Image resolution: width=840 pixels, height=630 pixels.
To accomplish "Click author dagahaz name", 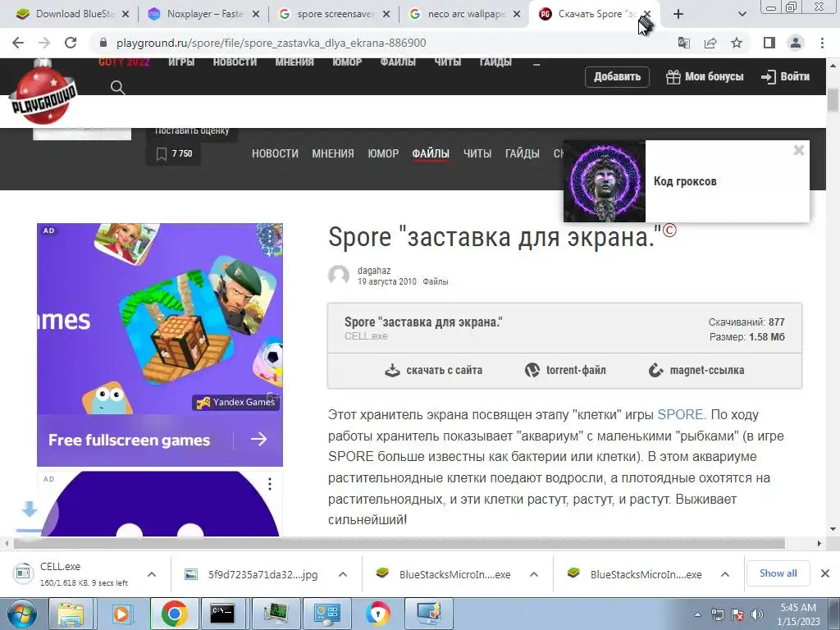I will [x=374, y=271].
